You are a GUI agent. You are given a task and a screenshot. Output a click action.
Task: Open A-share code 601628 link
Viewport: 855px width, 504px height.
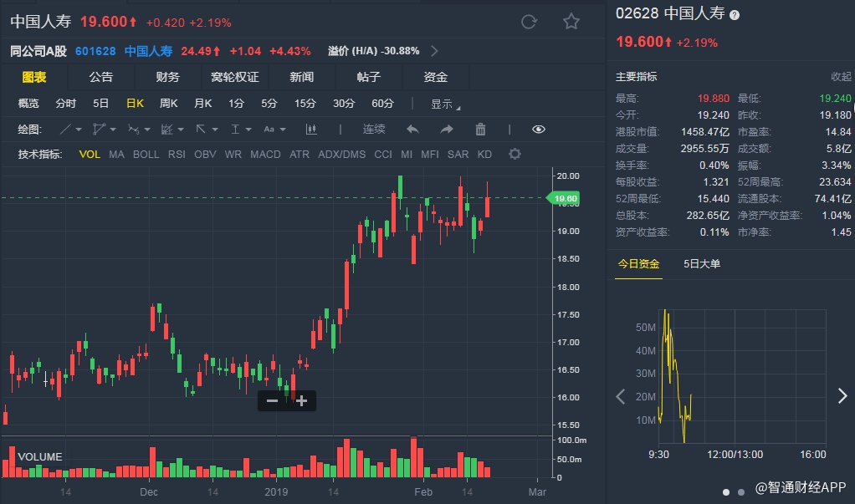[x=95, y=51]
